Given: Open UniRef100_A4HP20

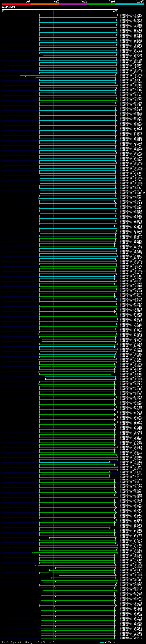Looking at the screenshot, I should coord(131,324).
